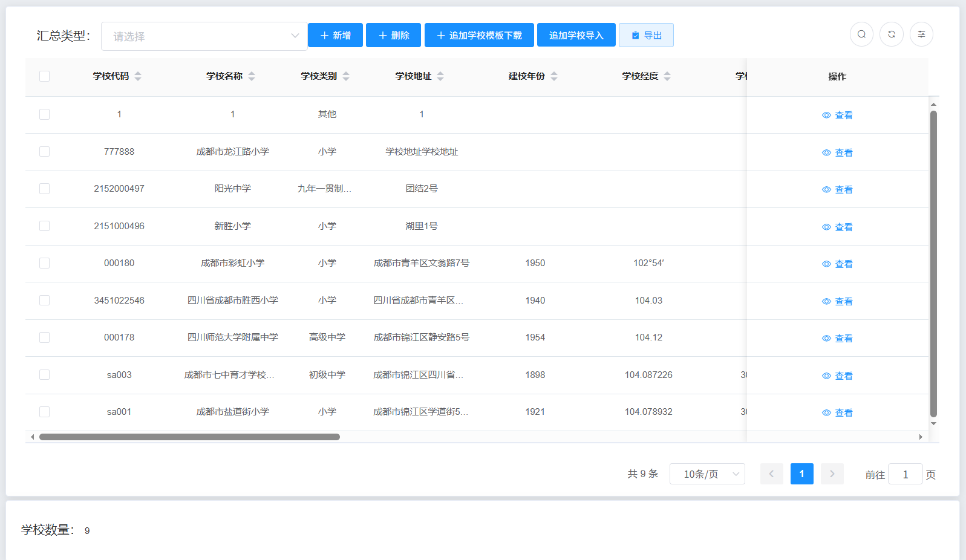The height and width of the screenshot is (560, 966).
Task: Click the refresh icon button
Action: tap(892, 34)
